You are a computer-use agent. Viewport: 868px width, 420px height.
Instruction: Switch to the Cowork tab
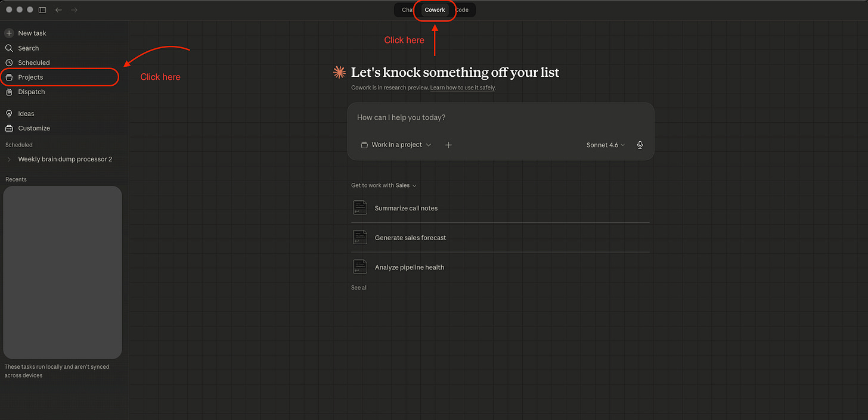(x=435, y=10)
